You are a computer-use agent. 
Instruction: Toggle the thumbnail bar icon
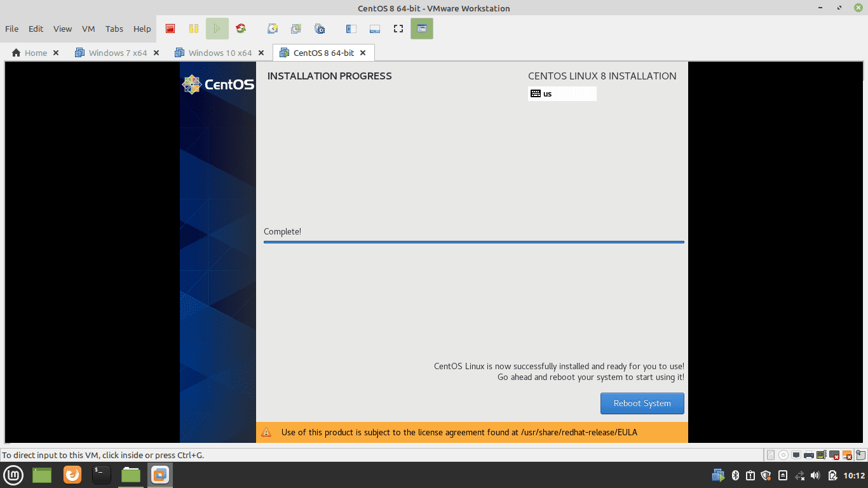pyautogui.click(x=374, y=29)
